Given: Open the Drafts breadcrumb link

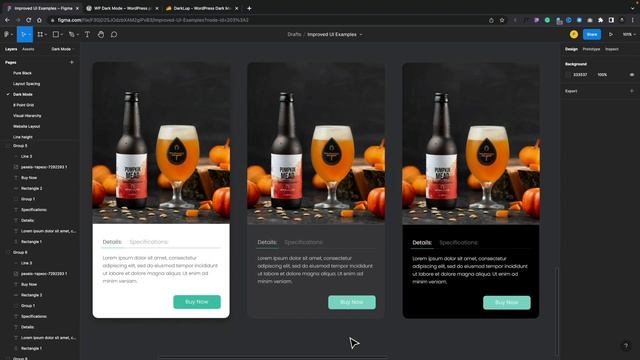Looking at the screenshot, I should pyautogui.click(x=294, y=34).
